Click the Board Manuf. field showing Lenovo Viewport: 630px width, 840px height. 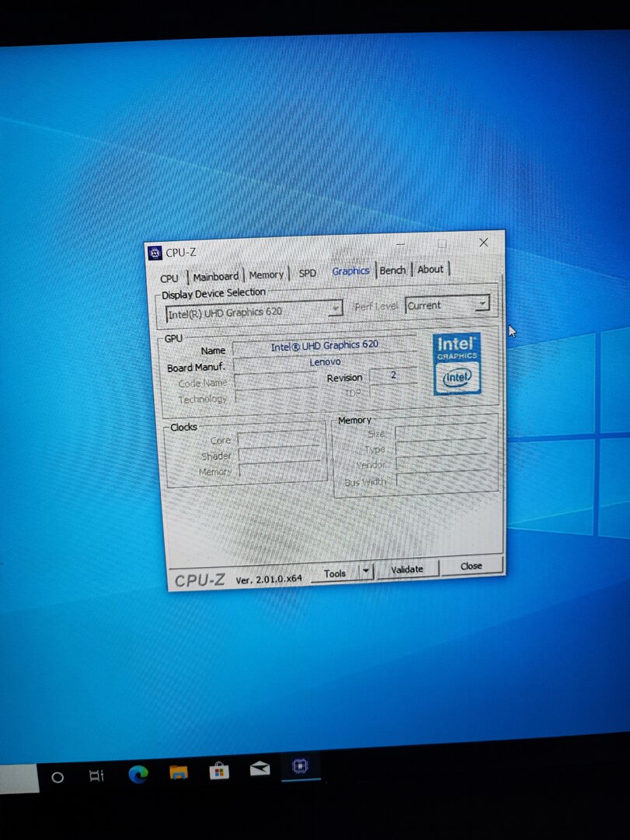[x=324, y=362]
